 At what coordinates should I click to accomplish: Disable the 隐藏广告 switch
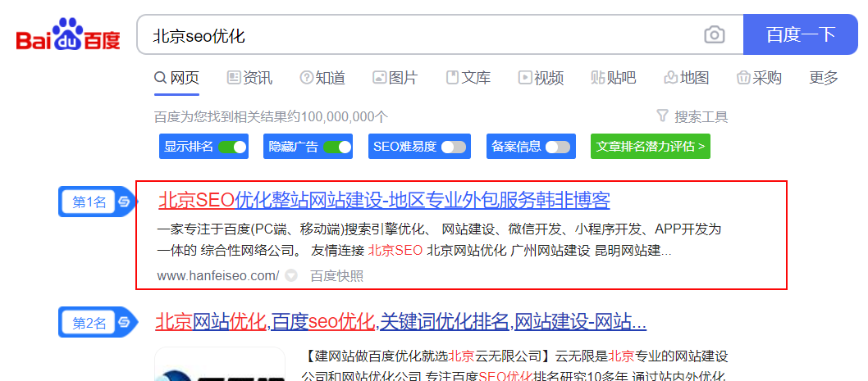(337, 147)
